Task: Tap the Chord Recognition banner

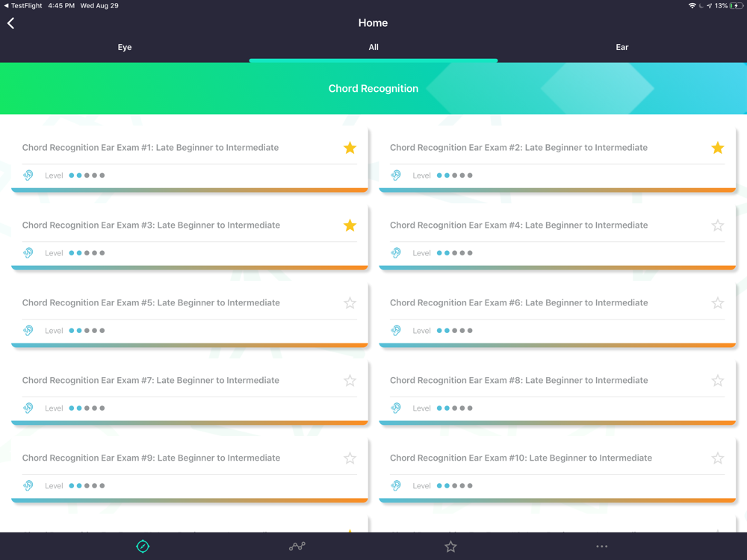Action: click(373, 89)
